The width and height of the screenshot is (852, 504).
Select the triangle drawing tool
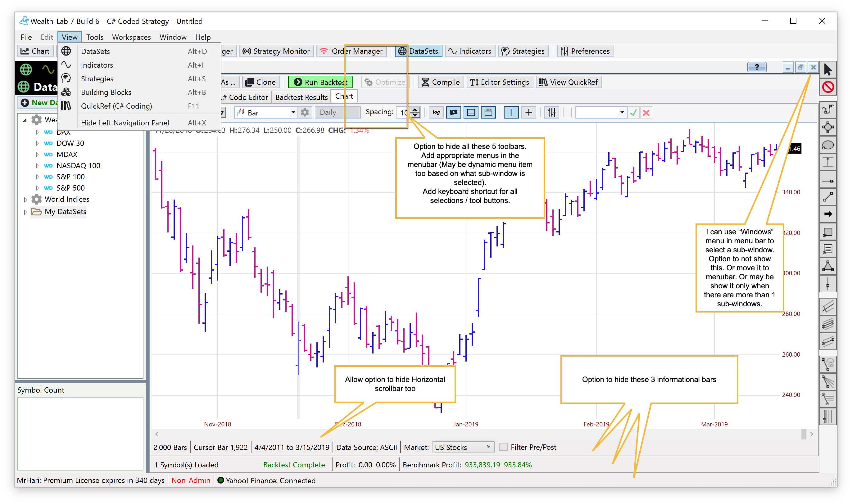(x=827, y=266)
